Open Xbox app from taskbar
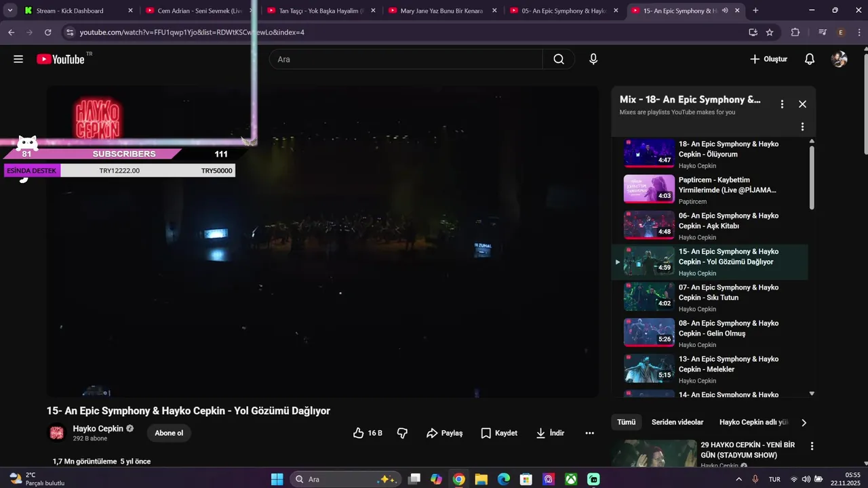 pyautogui.click(x=571, y=479)
